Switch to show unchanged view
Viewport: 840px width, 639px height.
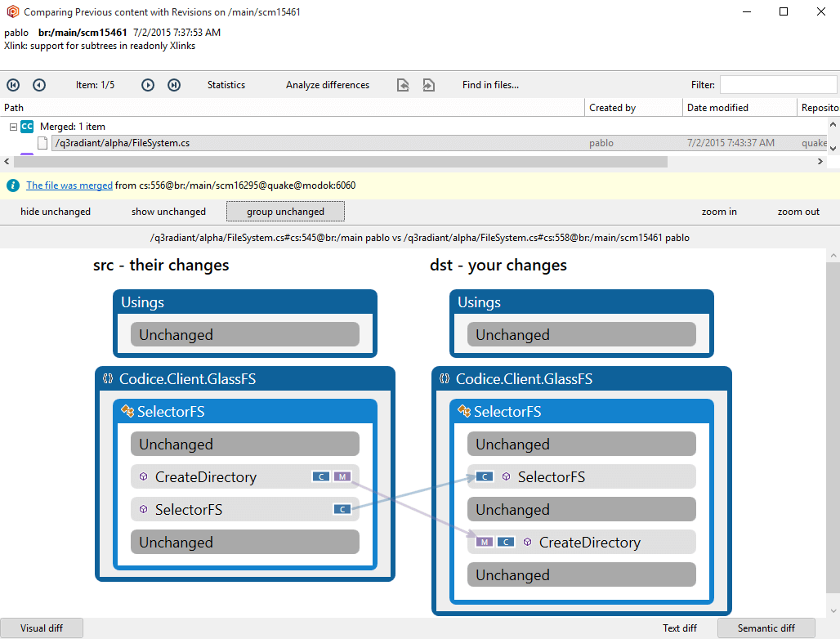tap(168, 211)
